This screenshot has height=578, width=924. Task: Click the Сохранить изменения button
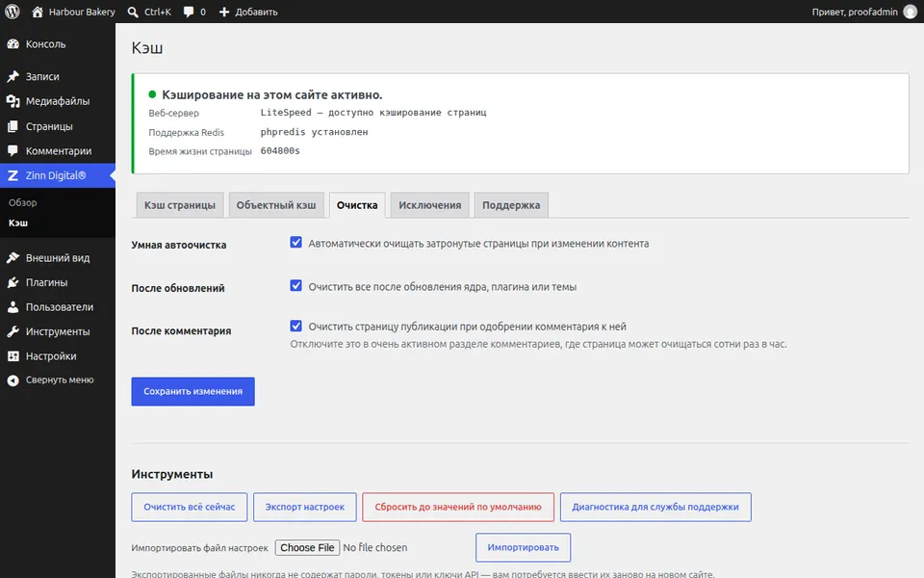pyautogui.click(x=192, y=392)
